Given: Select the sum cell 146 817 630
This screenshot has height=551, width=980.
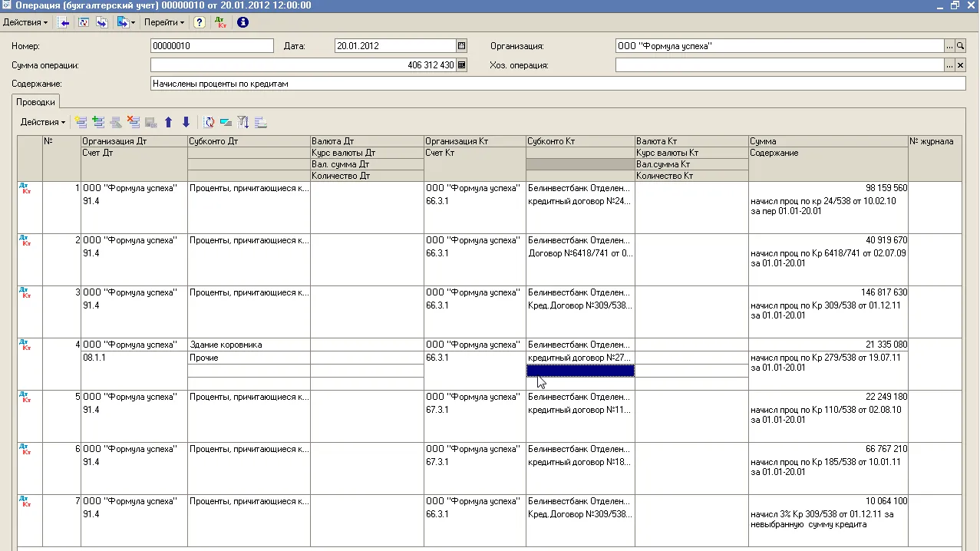Looking at the screenshot, I should 829,292.
